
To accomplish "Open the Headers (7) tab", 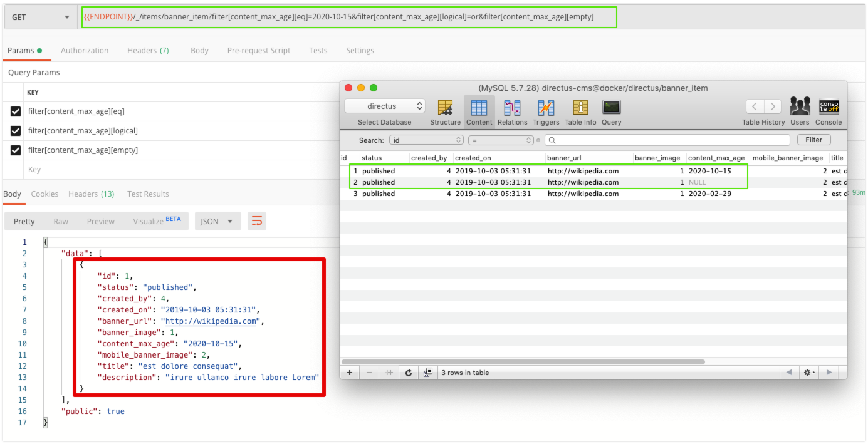I will tap(148, 50).
